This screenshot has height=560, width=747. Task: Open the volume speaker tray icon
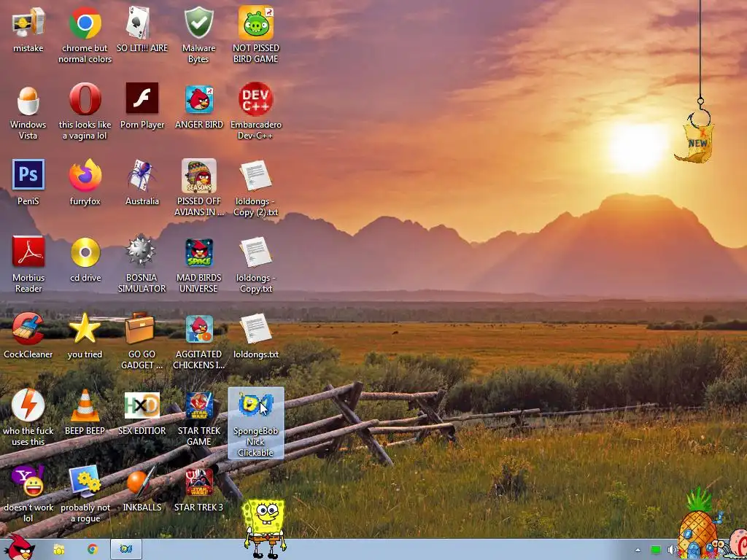672,550
